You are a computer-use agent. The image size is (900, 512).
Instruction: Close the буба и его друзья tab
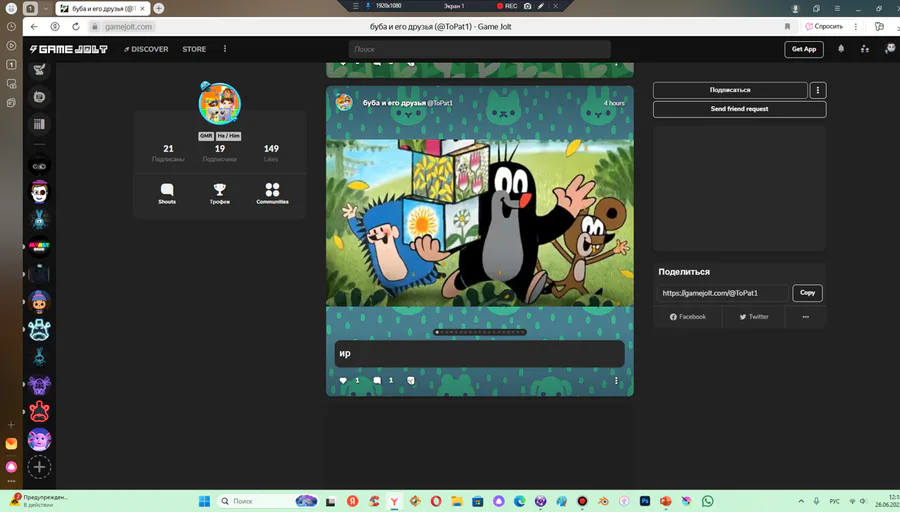(142, 9)
